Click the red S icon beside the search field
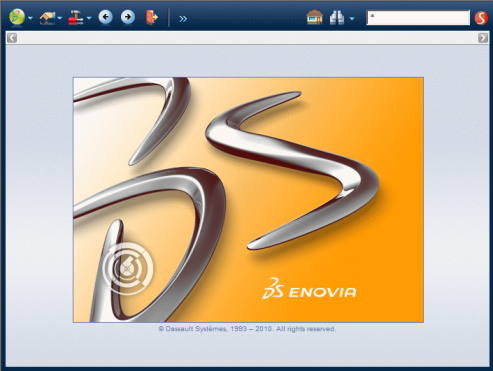 point(481,18)
